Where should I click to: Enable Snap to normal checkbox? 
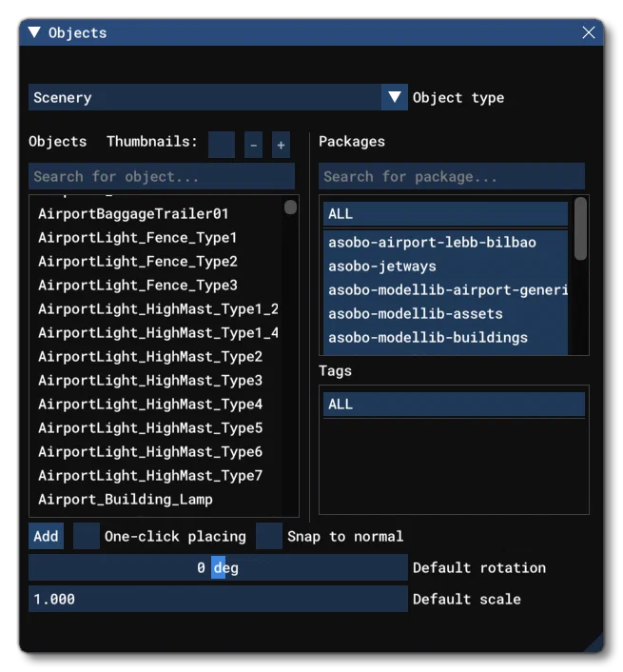coord(269,536)
